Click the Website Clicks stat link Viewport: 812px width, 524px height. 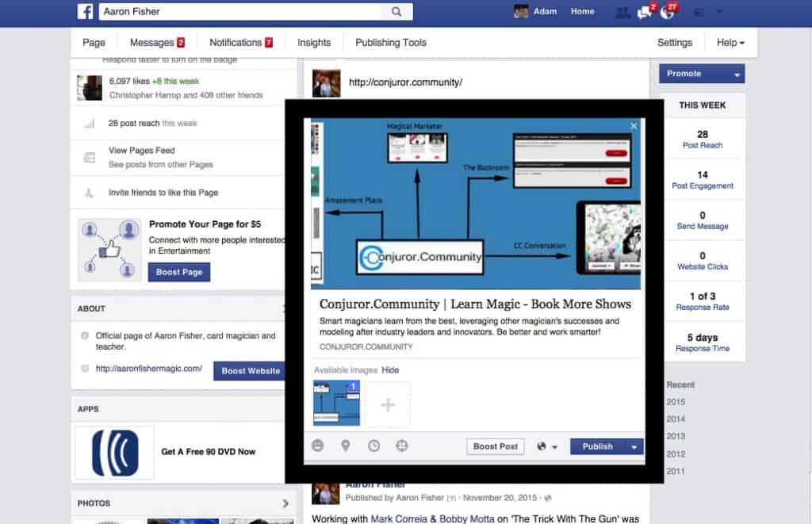(703, 266)
